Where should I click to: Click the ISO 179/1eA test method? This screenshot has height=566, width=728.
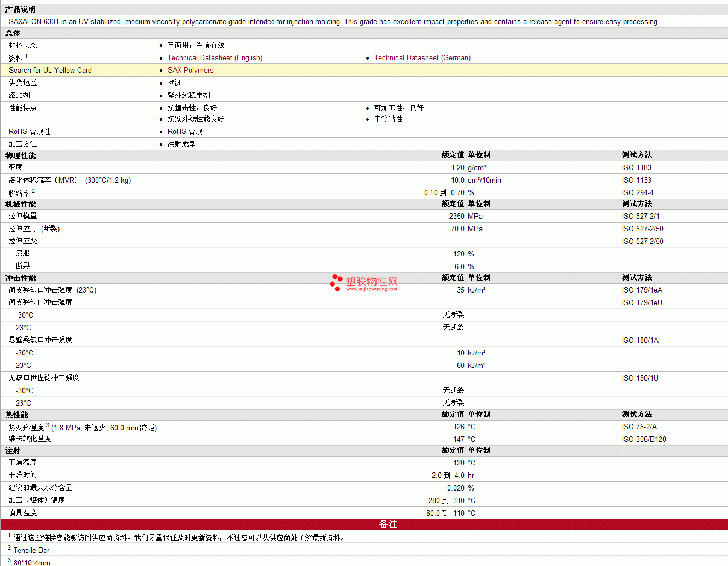click(x=642, y=290)
